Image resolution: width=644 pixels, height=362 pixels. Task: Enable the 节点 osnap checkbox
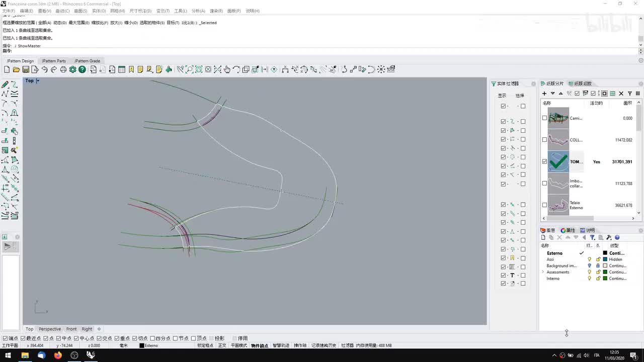click(176, 338)
